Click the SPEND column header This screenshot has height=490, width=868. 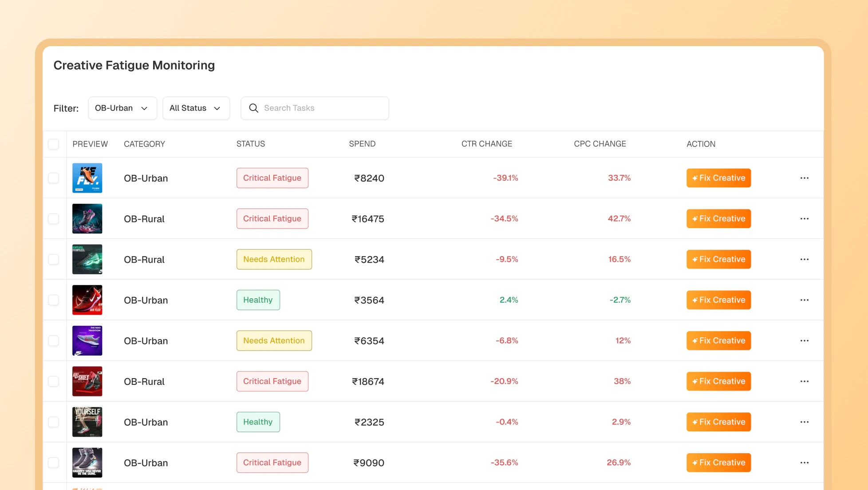(362, 144)
